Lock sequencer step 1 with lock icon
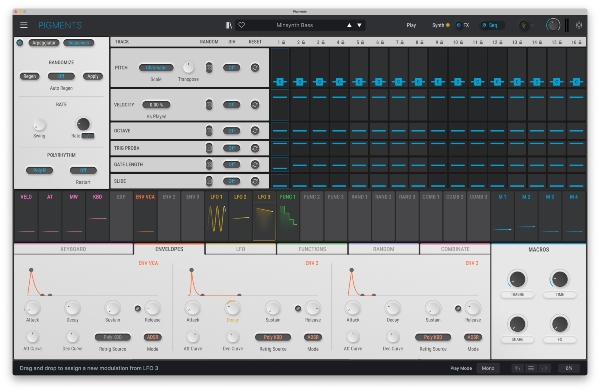This screenshot has width=600, height=392. pos(284,42)
